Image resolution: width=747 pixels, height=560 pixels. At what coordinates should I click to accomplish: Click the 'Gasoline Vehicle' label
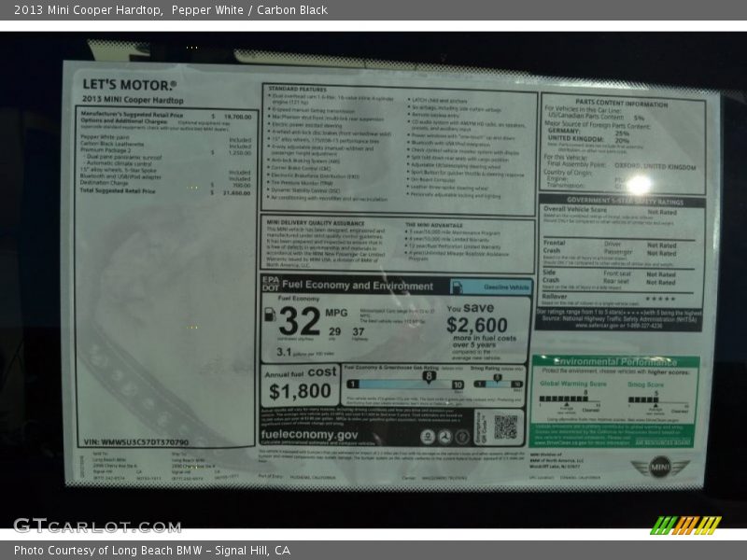tap(506, 287)
